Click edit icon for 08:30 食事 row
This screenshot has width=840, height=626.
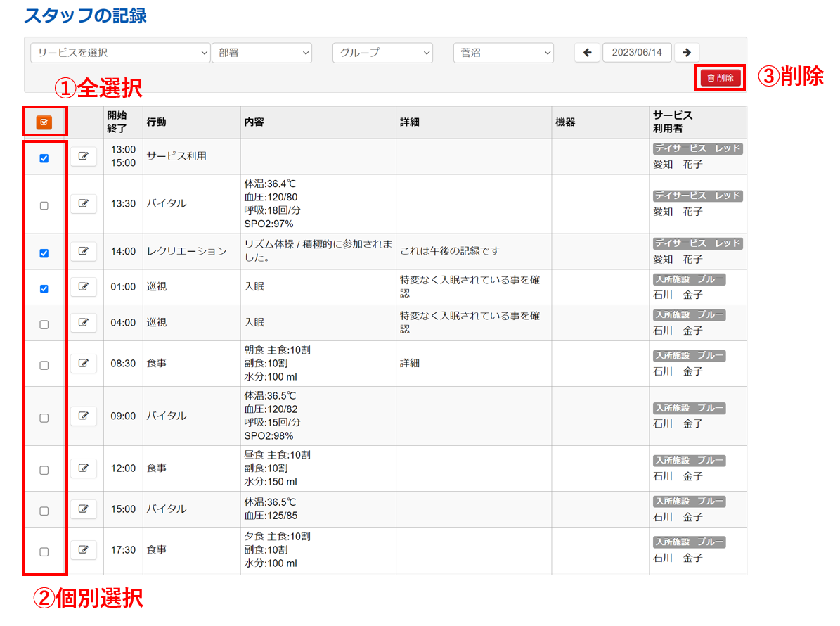tap(84, 363)
